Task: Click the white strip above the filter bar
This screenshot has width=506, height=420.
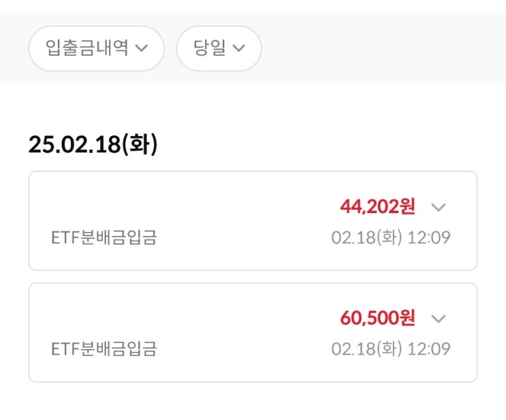Action: (253, 6)
